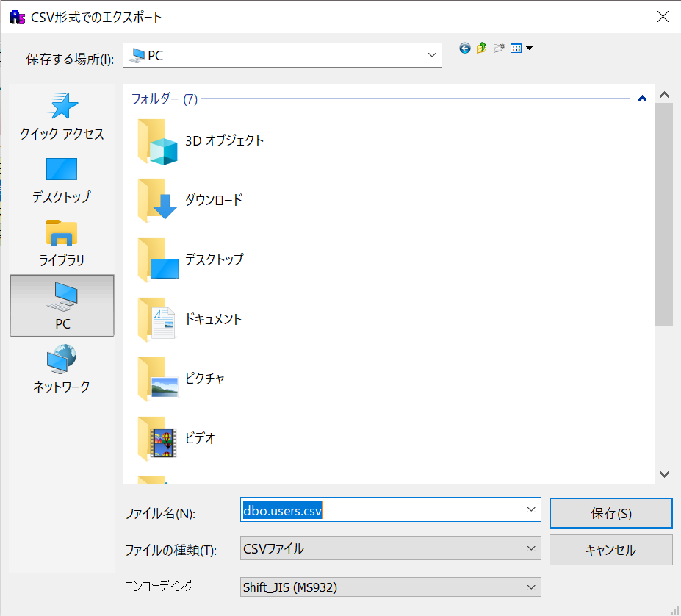Select Desktop (デスクトップ) in the sidebar
The height and width of the screenshot is (616, 681).
pos(62,180)
